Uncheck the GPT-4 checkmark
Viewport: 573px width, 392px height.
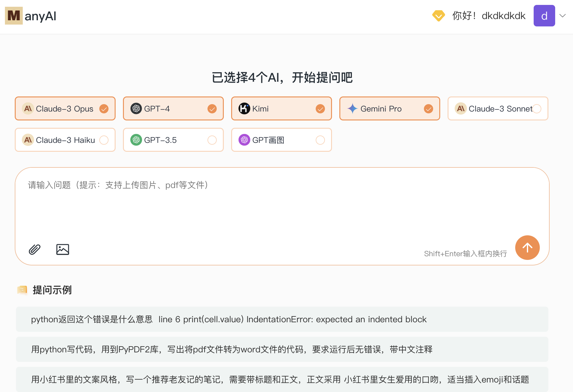click(212, 109)
